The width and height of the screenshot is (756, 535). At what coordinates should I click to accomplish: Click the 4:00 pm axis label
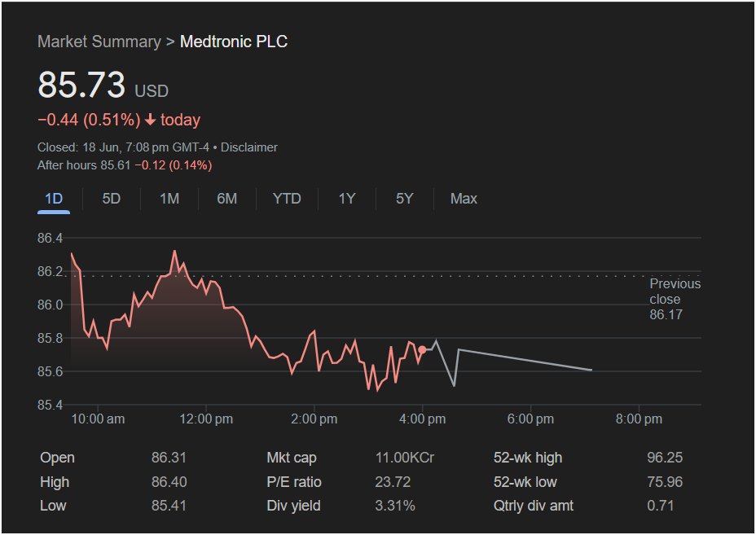pyautogui.click(x=422, y=419)
